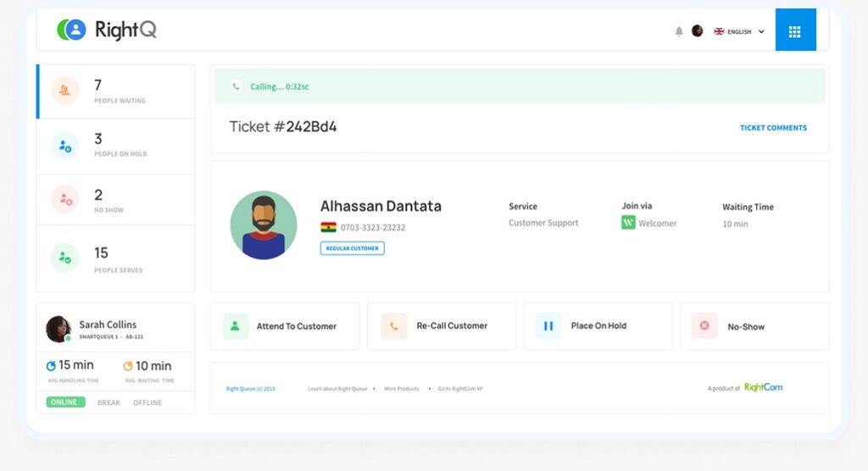Open the apps grid menu icon
868x471 pixels.
pyautogui.click(x=794, y=31)
